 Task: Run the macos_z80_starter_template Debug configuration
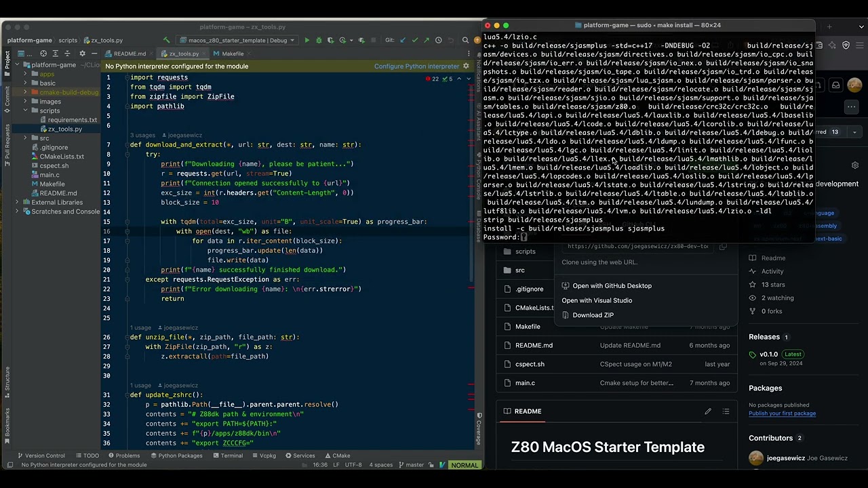[307, 40]
